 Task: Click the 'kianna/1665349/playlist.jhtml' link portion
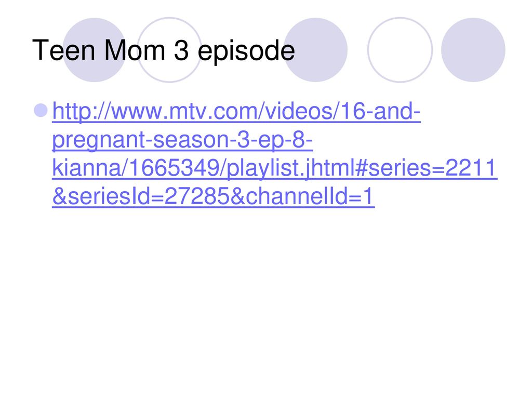tap(203, 168)
